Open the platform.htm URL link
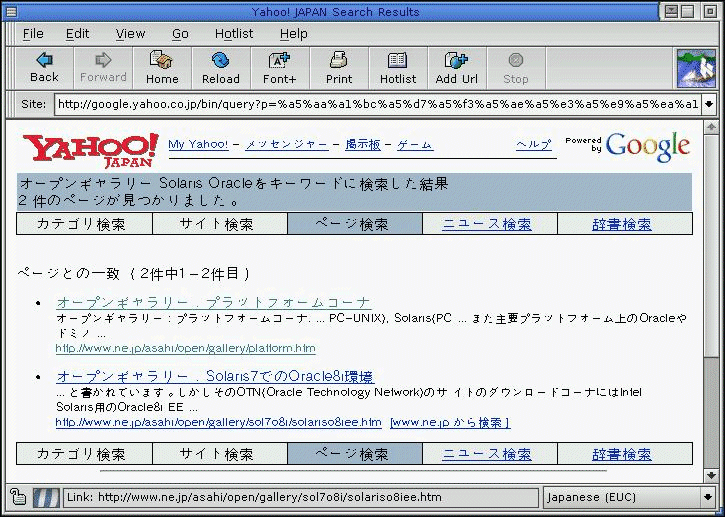The width and height of the screenshot is (725, 517). pyautogui.click(x=185, y=348)
